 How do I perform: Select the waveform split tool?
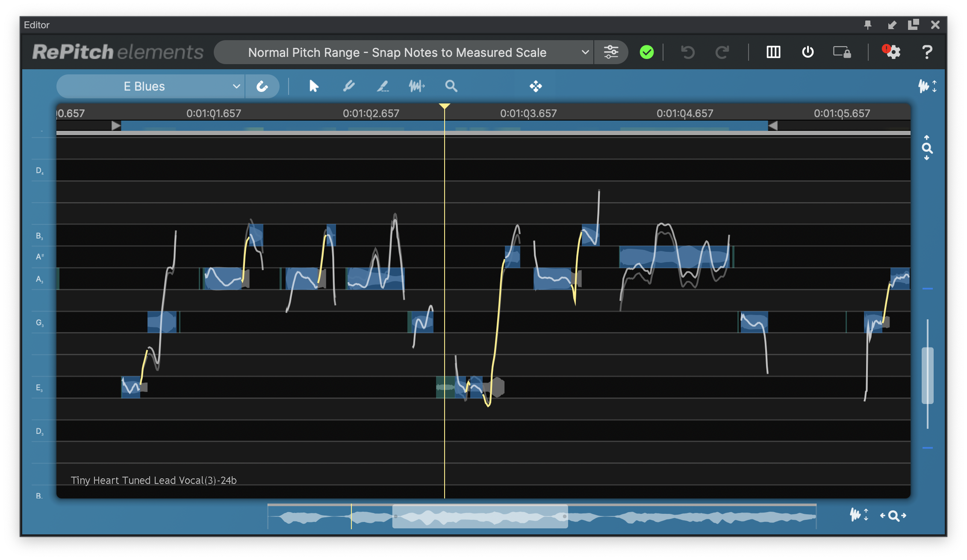(416, 86)
